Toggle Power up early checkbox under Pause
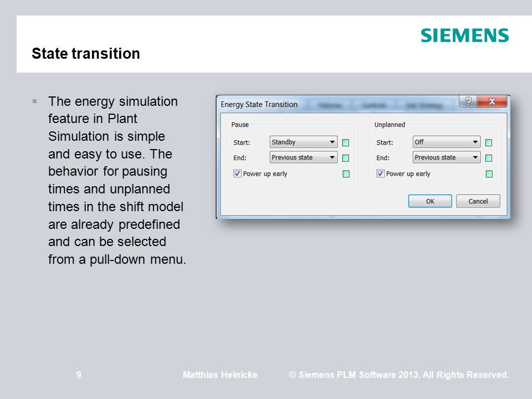This screenshot has height=399, width=532. 238,173
